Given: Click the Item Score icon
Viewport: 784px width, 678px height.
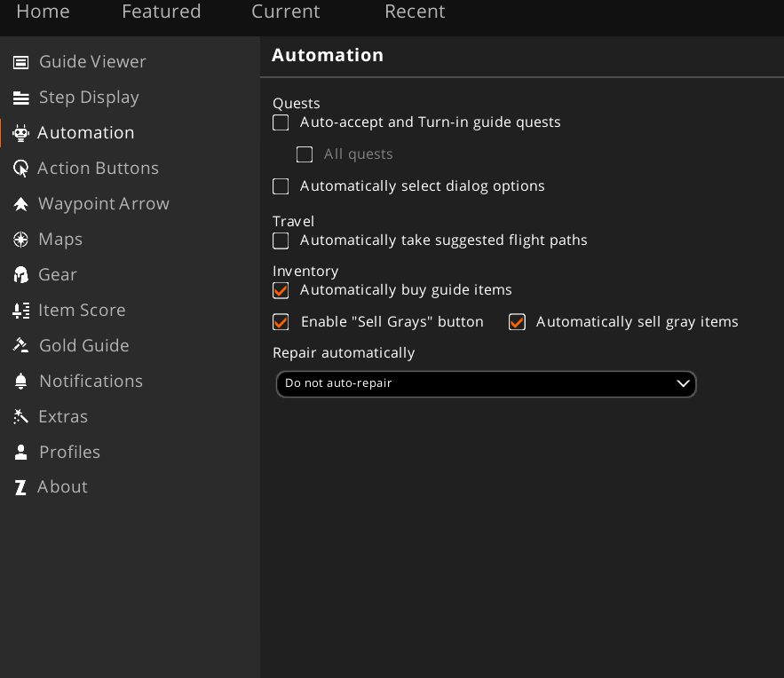Looking at the screenshot, I should 20,311.
